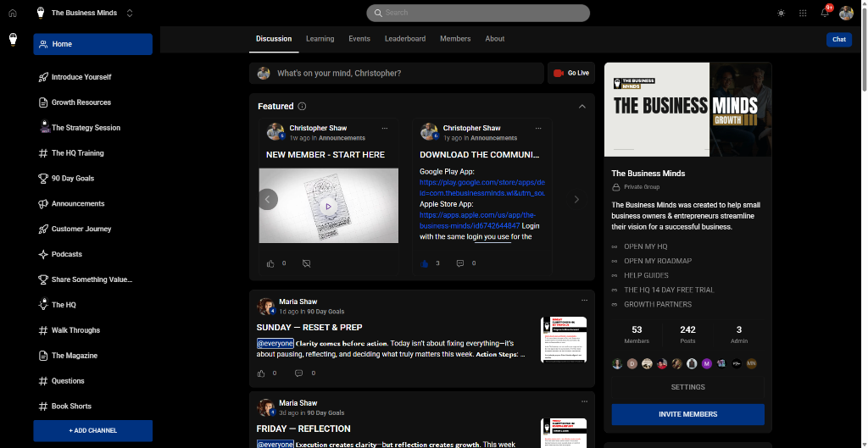The image size is (868, 448).
Task: Open options menu on NEW MEMBER post
Action: [x=384, y=129]
